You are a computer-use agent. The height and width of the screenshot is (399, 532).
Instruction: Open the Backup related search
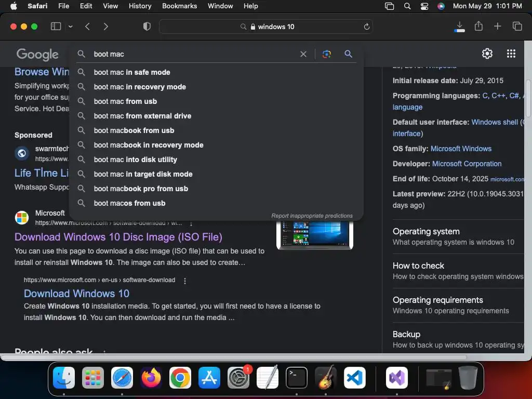point(458,339)
